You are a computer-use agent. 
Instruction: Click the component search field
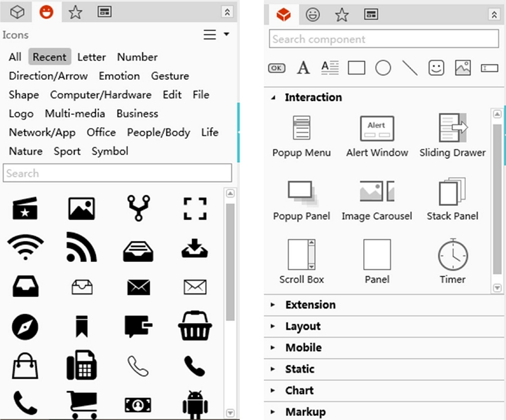click(384, 39)
